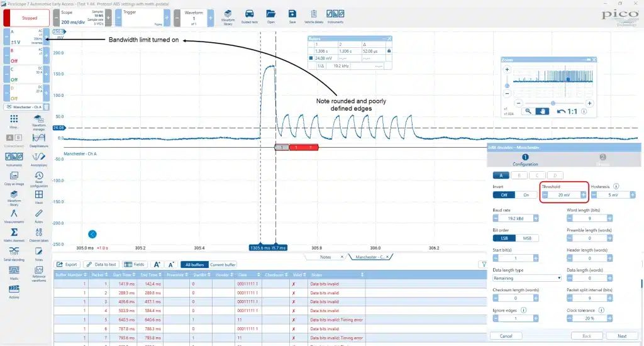644x346 pixels.
Task: Open Instruments from top toolbar
Action: (335, 17)
